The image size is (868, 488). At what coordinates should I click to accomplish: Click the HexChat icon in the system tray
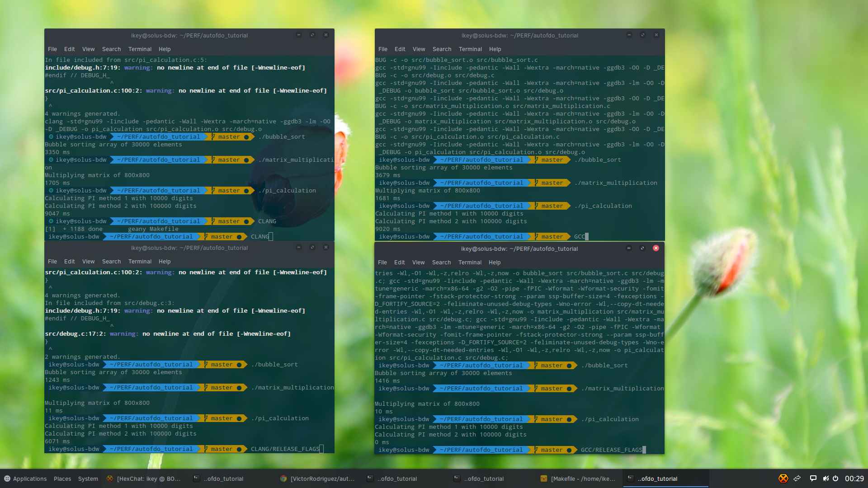pyautogui.click(x=783, y=479)
